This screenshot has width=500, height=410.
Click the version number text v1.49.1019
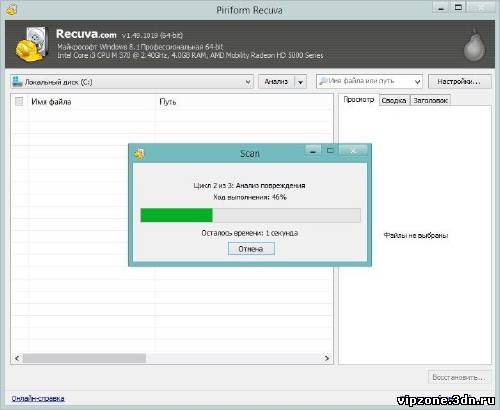152,35
